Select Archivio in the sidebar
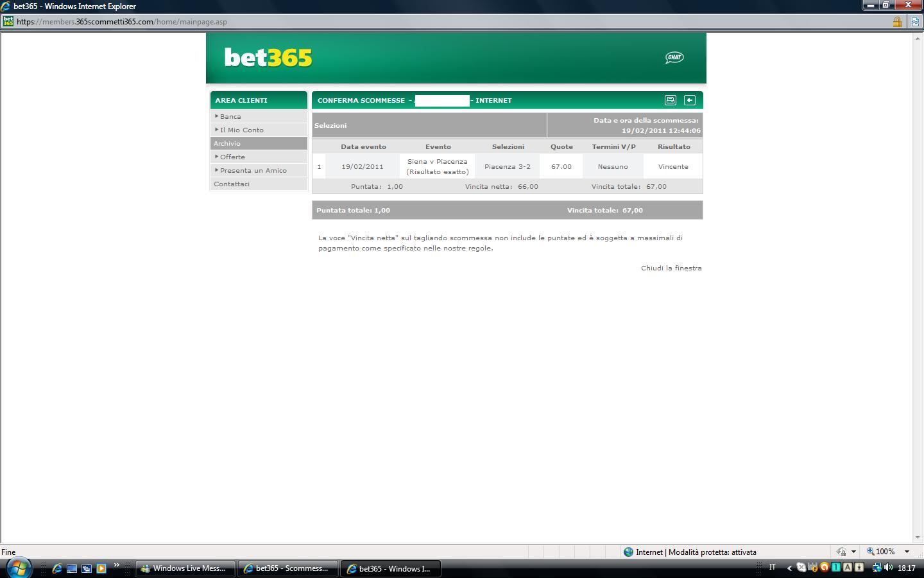Screen dimensions: 924x578 (259, 143)
